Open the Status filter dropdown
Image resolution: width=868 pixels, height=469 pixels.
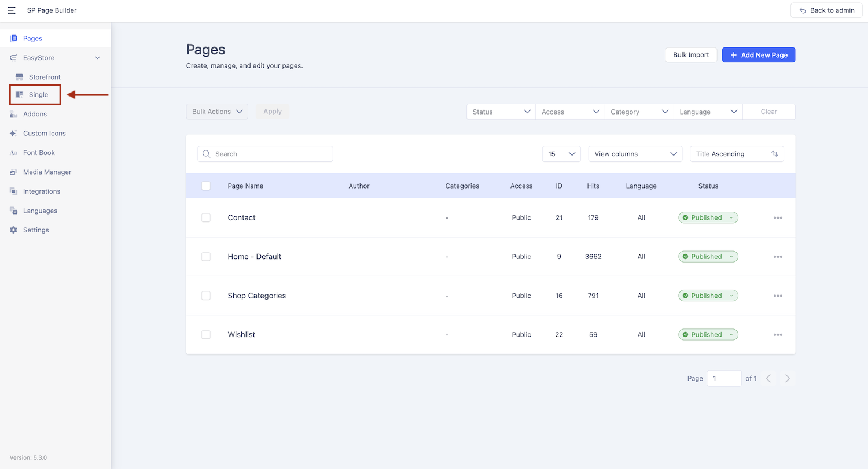(x=501, y=112)
